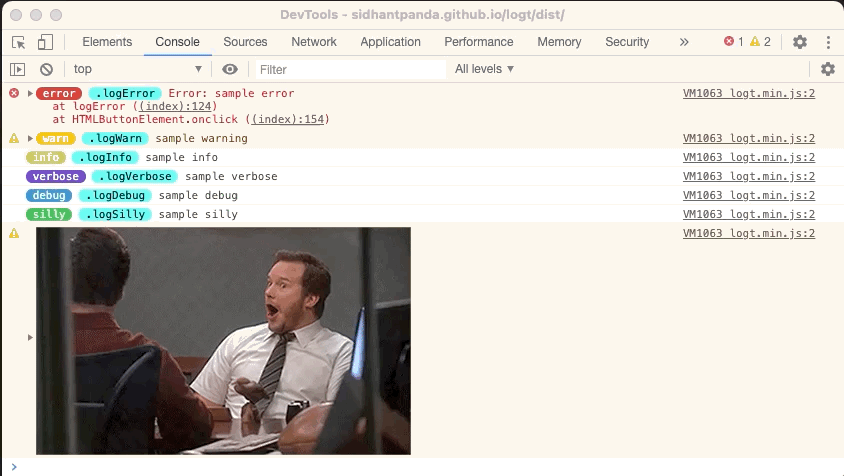Image resolution: width=844 pixels, height=476 pixels.
Task: Toggle the console sidebar panel icon
Action: click(x=18, y=69)
